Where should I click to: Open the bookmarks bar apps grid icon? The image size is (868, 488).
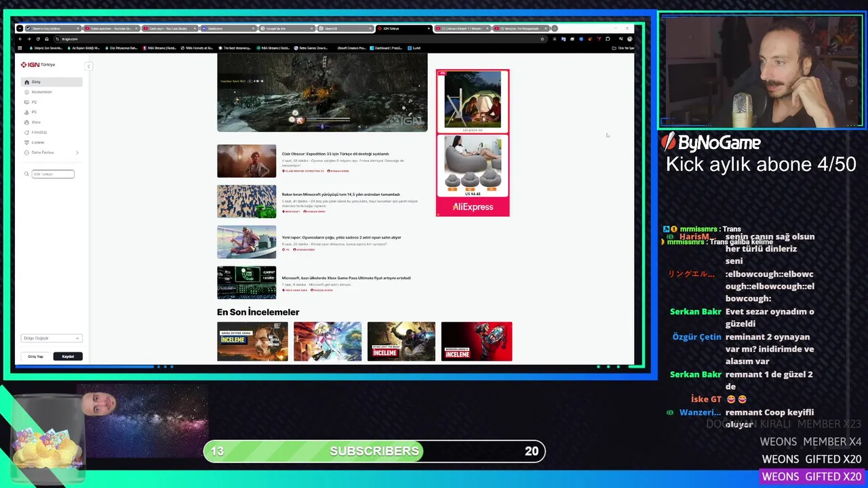pos(20,48)
